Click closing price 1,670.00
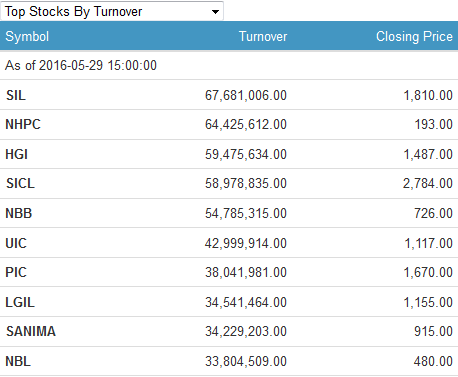 [428, 272]
